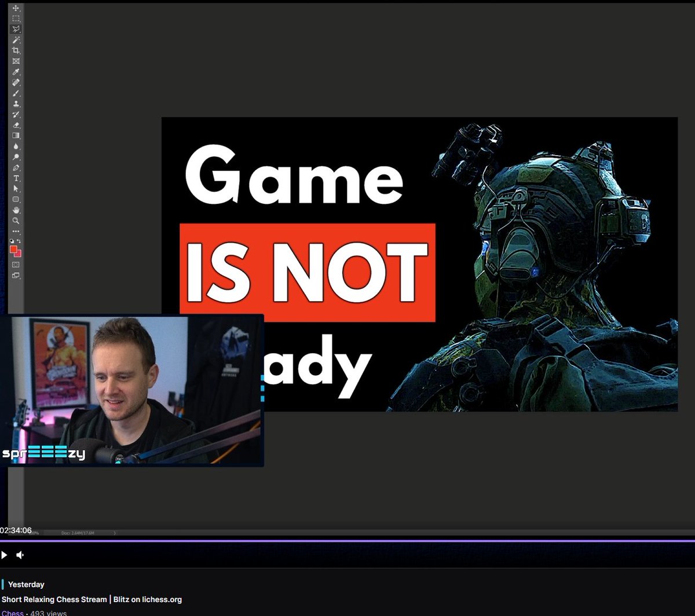695x616 pixels.
Task: Reset to default foreground and background colors
Action: point(13,241)
